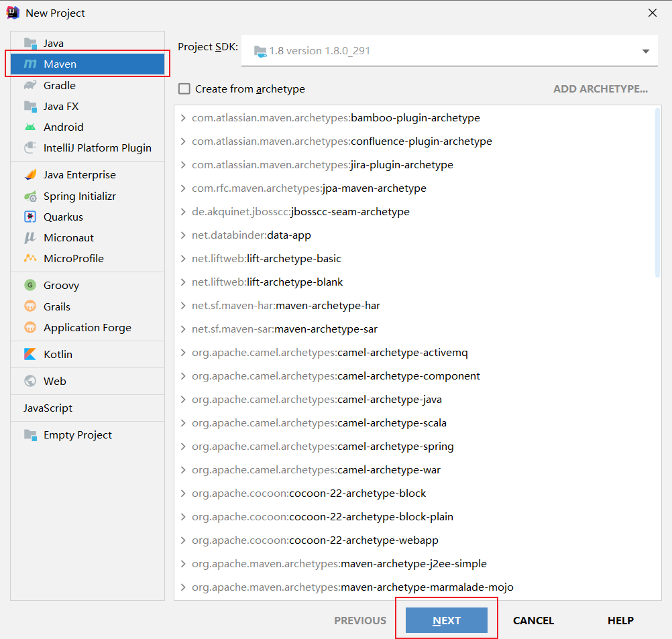
Task: Expand net.databinder data-app chevron
Action: [183, 235]
